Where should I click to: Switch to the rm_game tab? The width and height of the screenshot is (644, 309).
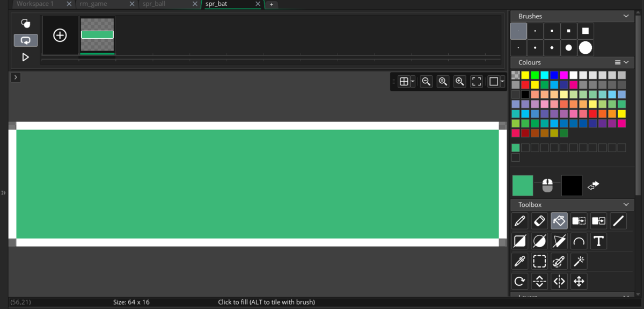tap(93, 4)
